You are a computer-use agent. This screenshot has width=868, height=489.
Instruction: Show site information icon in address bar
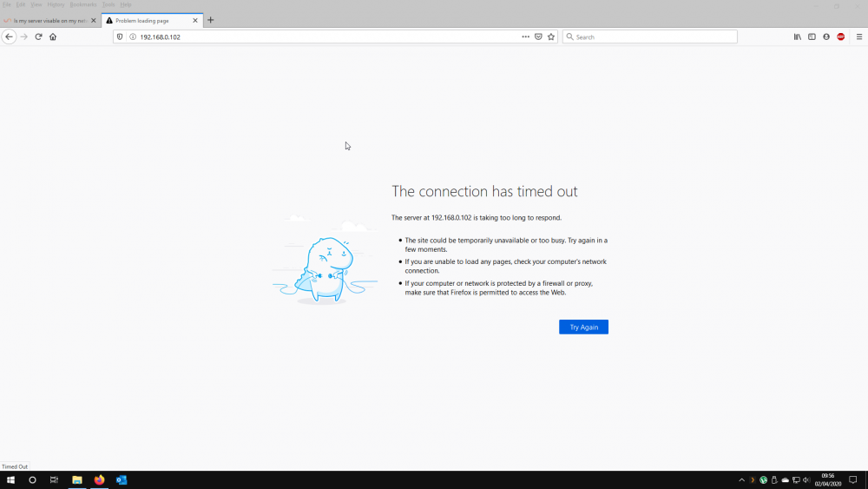[x=133, y=36]
